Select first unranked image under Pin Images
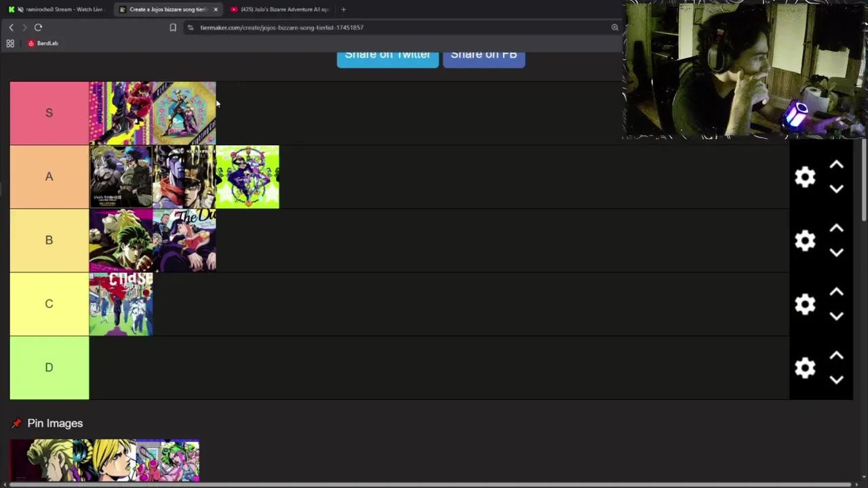 click(41, 460)
